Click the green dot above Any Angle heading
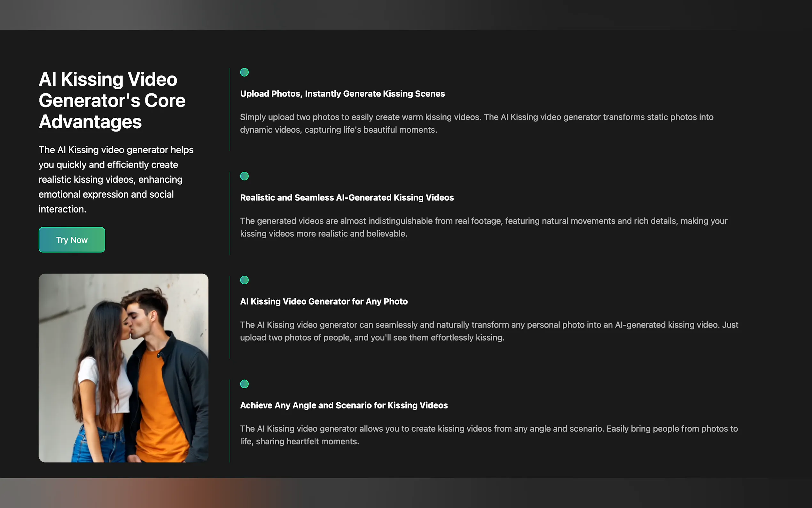Image resolution: width=812 pixels, height=508 pixels. [x=244, y=384]
